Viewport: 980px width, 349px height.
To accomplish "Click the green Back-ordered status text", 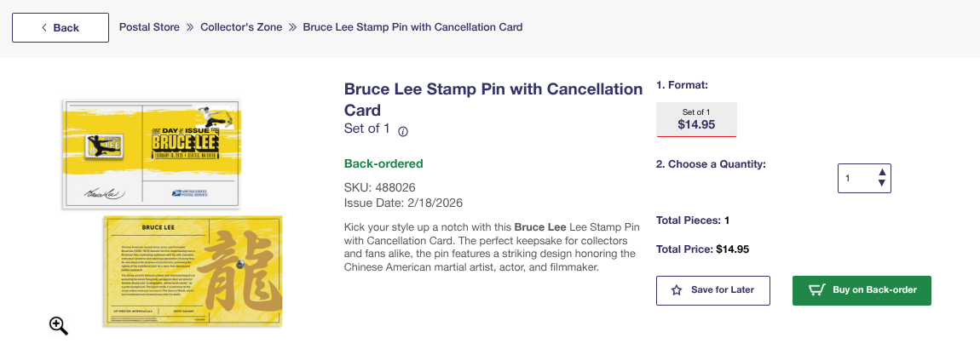I will pyautogui.click(x=383, y=163).
